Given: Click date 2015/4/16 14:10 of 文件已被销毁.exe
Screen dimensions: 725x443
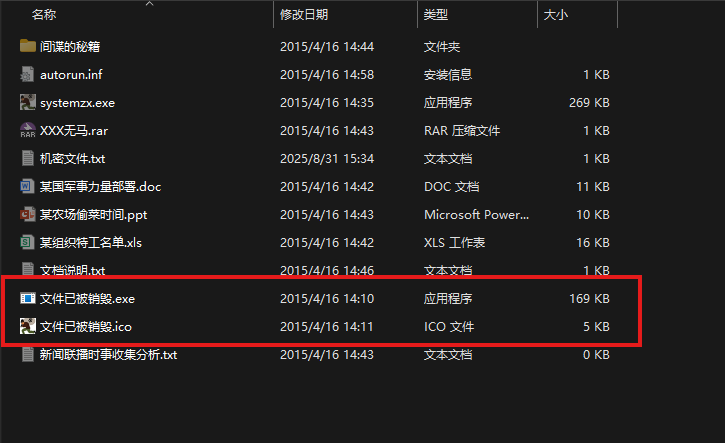Looking at the screenshot, I should 327,299.
